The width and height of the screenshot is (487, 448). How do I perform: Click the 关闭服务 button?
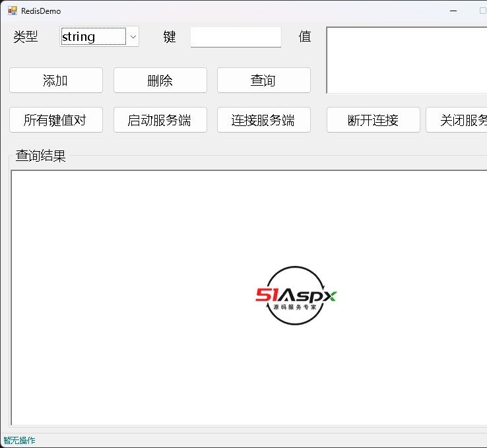(x=457, y=120)
